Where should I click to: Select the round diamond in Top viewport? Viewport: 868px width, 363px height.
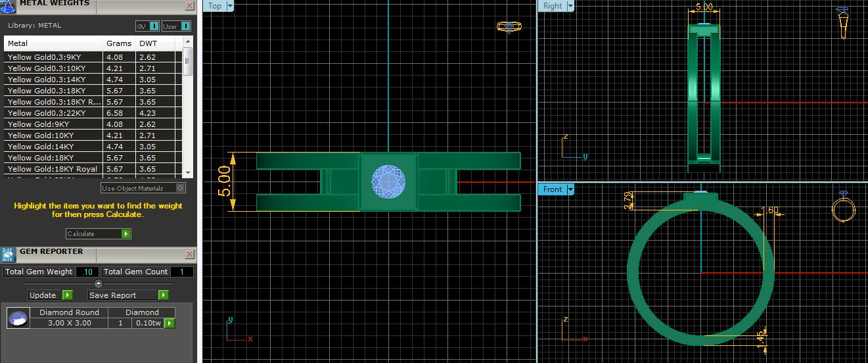pyautogui.click(x=388, y=181)
